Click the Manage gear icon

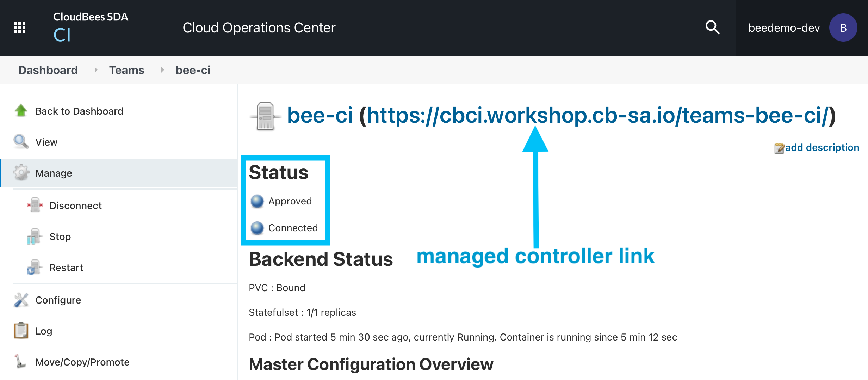coord(21,173)
